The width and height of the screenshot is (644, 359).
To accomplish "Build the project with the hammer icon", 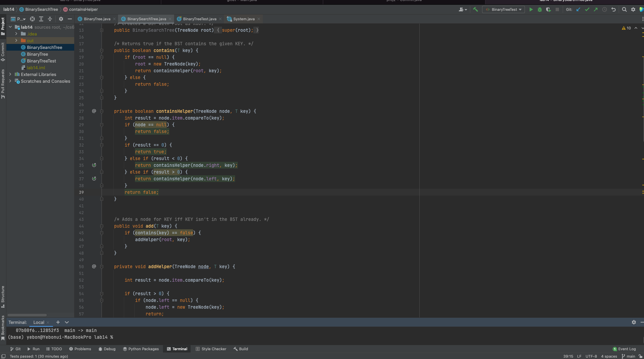I will coord(475,9).
